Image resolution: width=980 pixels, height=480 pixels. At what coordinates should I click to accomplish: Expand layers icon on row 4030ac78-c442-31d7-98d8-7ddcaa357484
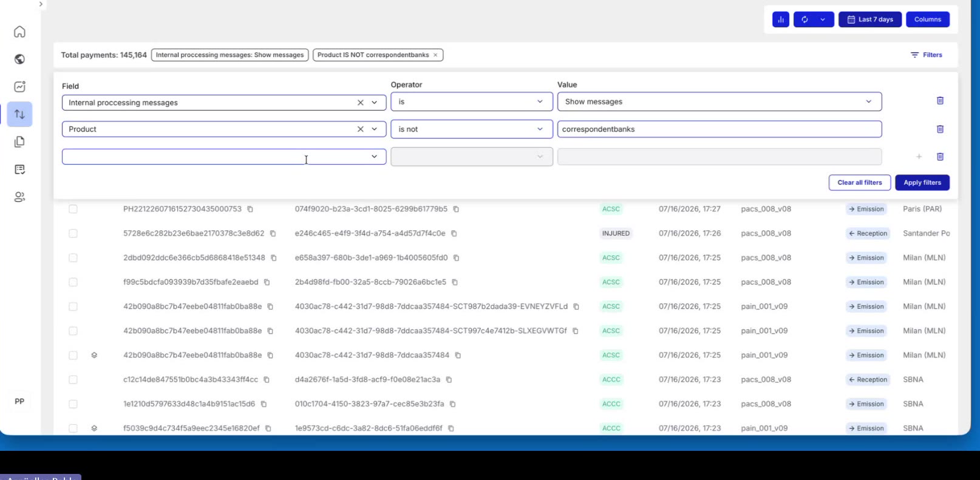(x=94, y=355)
